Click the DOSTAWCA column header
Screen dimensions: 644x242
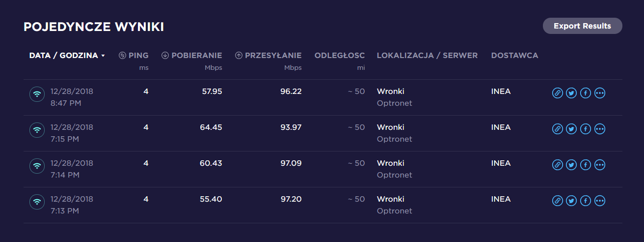click(514, 56)
